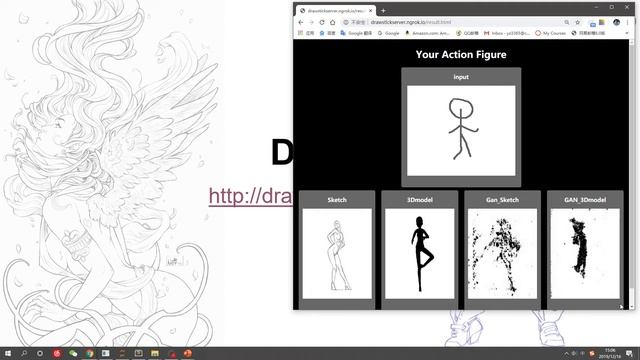Open Windows taskbar search
The height and width of the screenshot is (360, 640).
24,353
